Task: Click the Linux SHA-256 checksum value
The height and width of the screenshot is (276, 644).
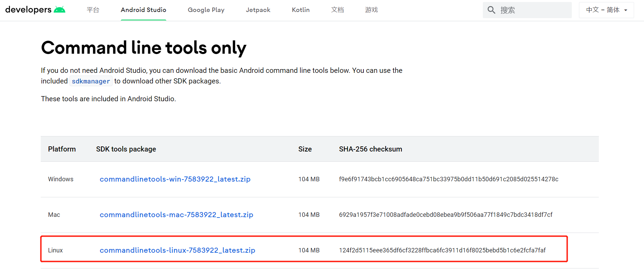Action: tap(442, 250)
